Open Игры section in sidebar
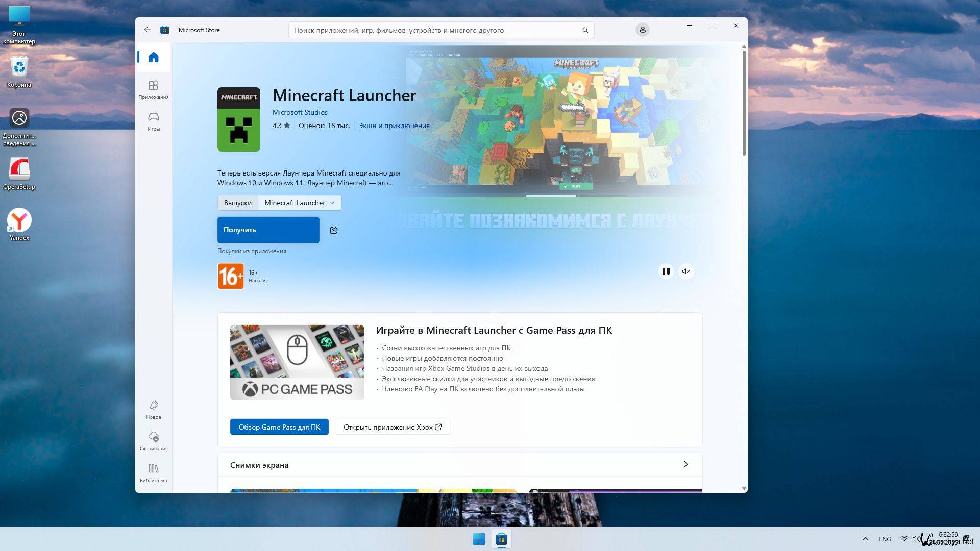Image resolution: width=980 pixels, height=551 pixels. pyautogui.click(x=153, y=121)
